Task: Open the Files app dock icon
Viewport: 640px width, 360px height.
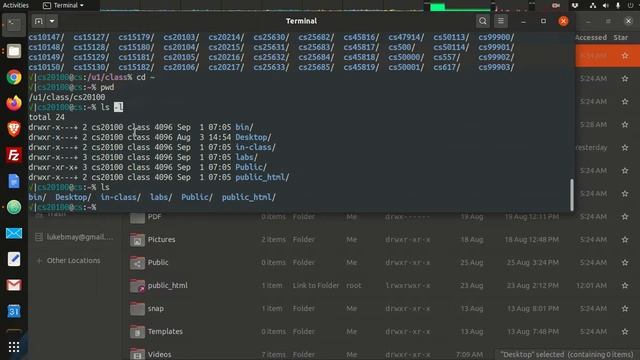Action: [14, 51]
